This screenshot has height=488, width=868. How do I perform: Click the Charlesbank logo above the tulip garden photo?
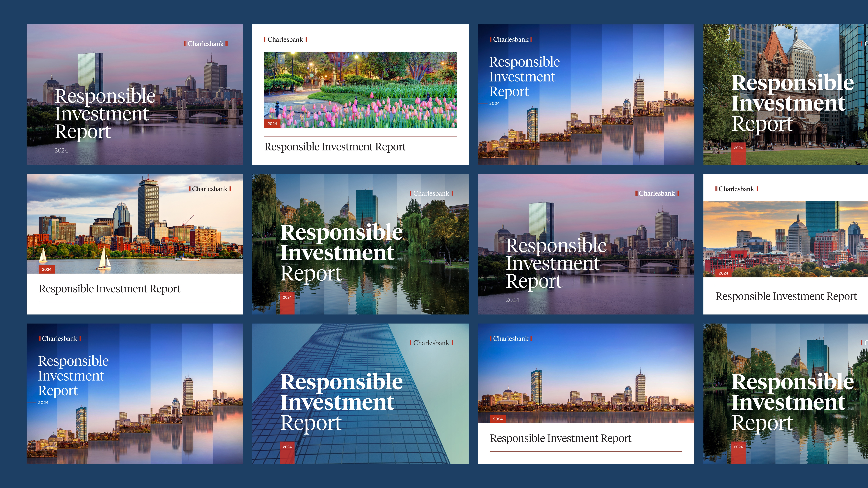285,39
